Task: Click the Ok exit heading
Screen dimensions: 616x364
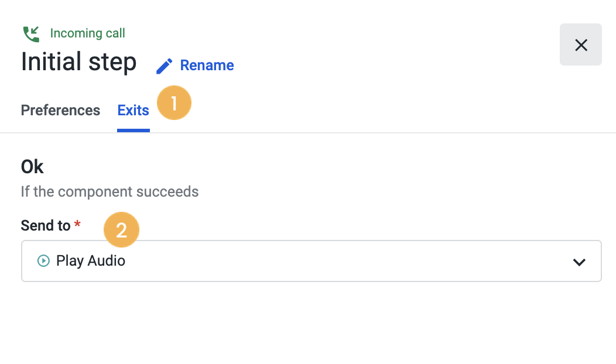Action: click(x=32, y=167)
